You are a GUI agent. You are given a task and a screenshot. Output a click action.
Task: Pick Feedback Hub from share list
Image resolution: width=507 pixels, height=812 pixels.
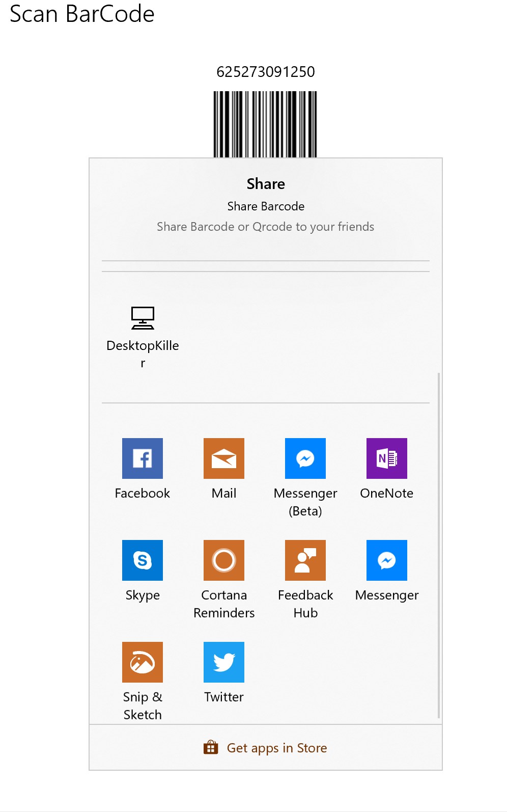305,579
